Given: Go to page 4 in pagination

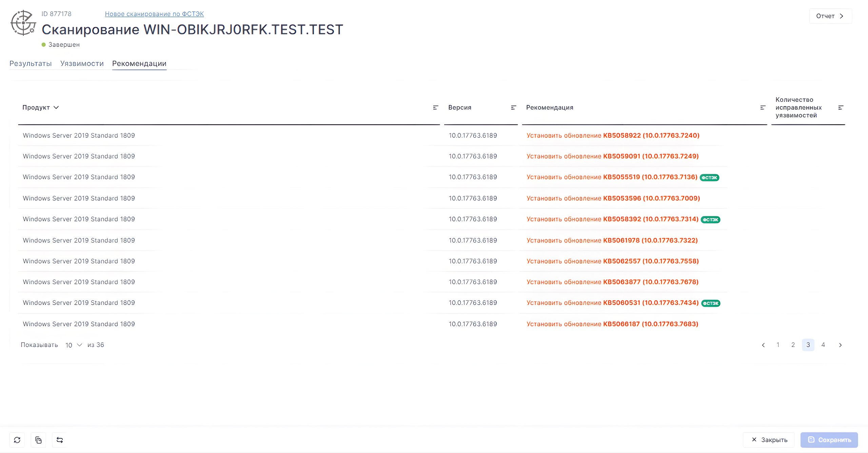Looking at the screenshot, I should [x=823, y=345].
